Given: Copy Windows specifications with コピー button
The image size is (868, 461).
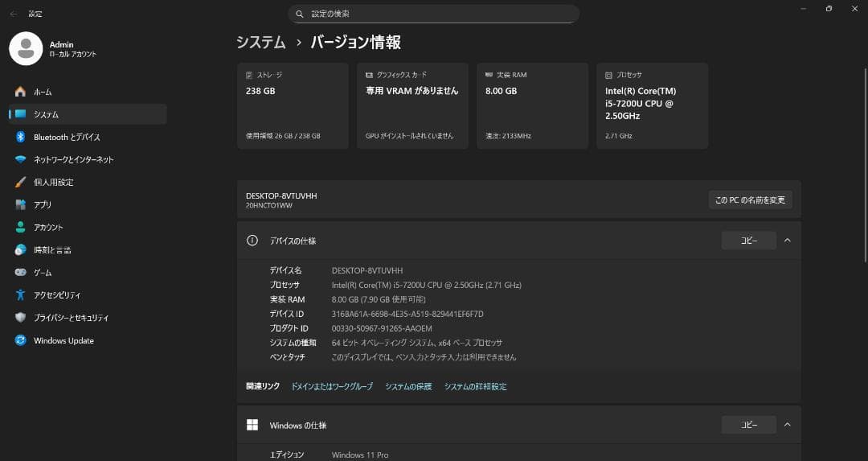Looking at the screenshot, I should pos(748,425).
